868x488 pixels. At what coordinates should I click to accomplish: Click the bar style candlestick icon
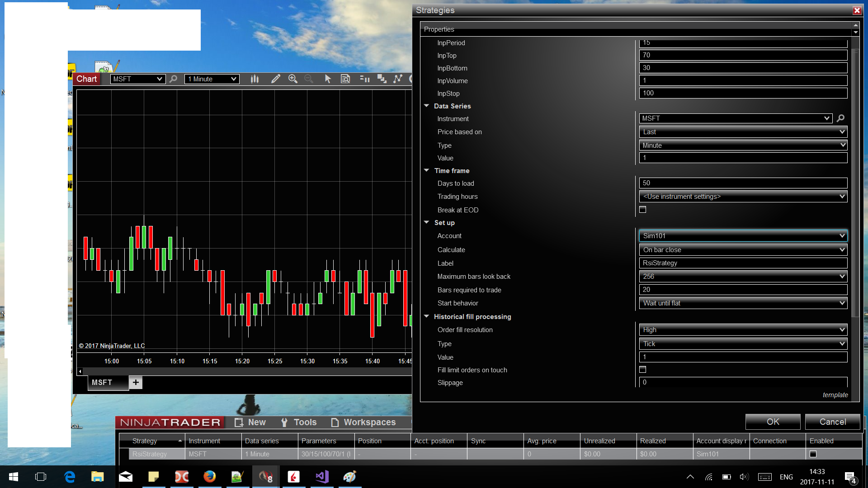click(x=255, y=79)
